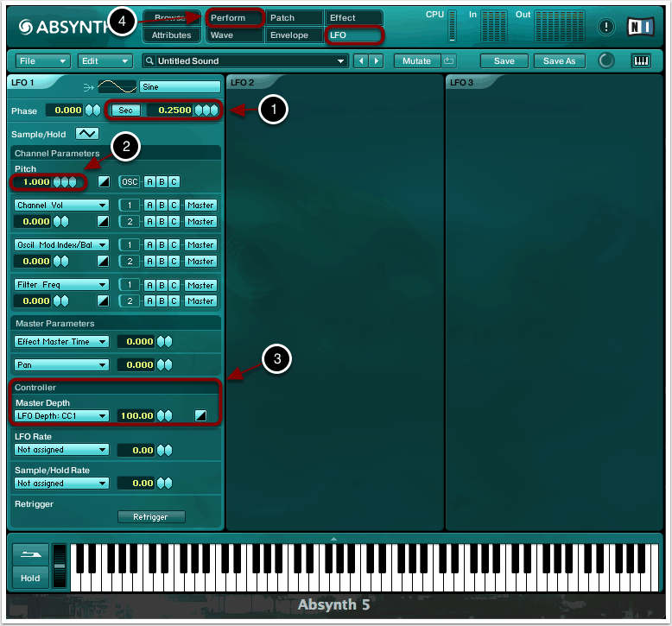Image resolution: width=672 pixels, height=626 pixels.
Task: Toggle the Hold button beside keyboard
Action: click(30, 578)
